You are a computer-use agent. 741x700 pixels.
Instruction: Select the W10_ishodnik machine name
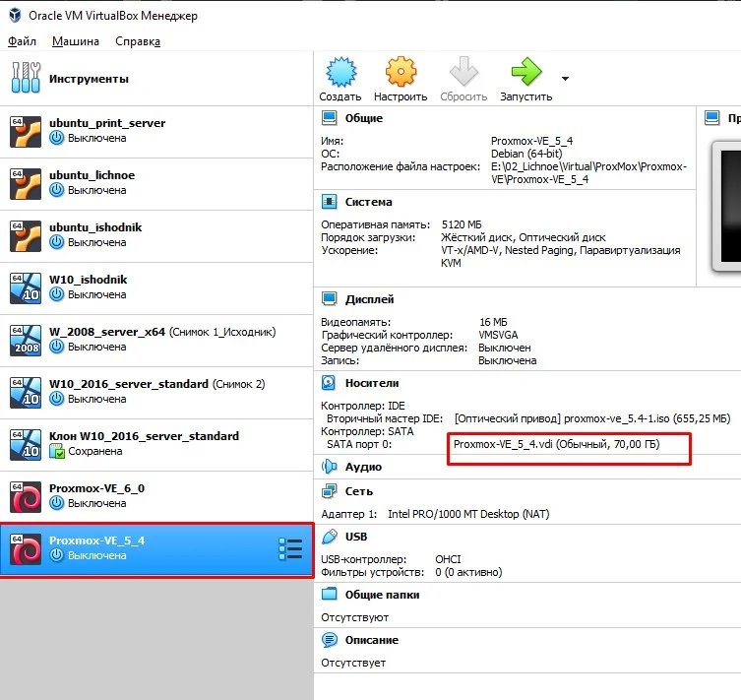click(x=89, y=280)
